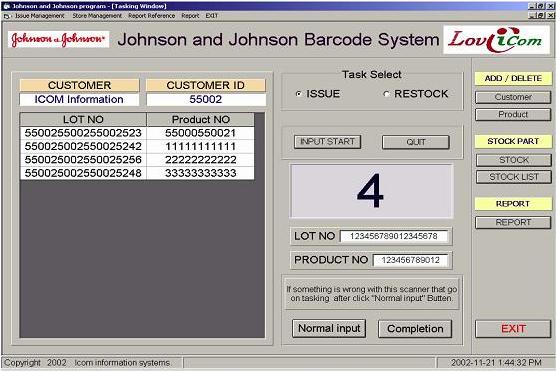This screenshot has height=371, width=556.
Task: Open the Product add/delete button
Action: [513, 115]
